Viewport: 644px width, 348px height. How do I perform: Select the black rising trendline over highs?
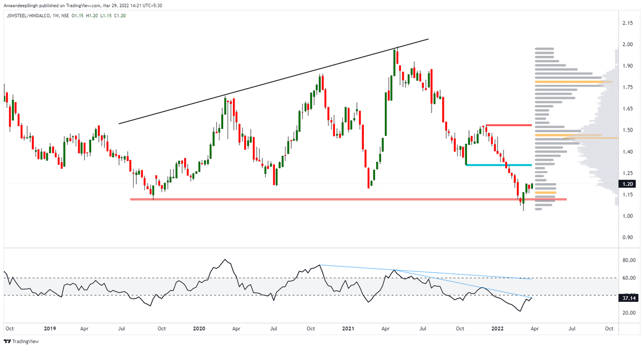274,82
